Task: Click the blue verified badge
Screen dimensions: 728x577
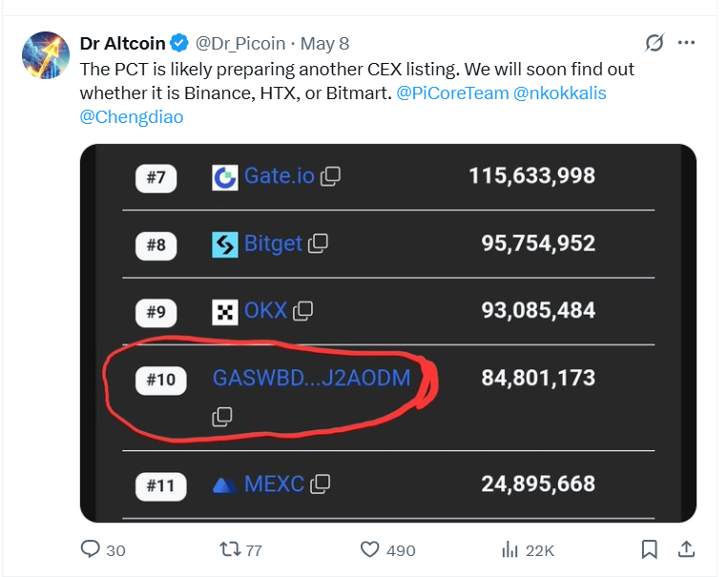Action: coord(178,43)
